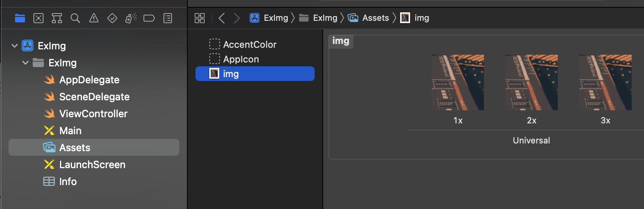The height and width of the screenshot is (209, 644).
Task: Click the related items grid icon
Action: (x=200, y=18)
